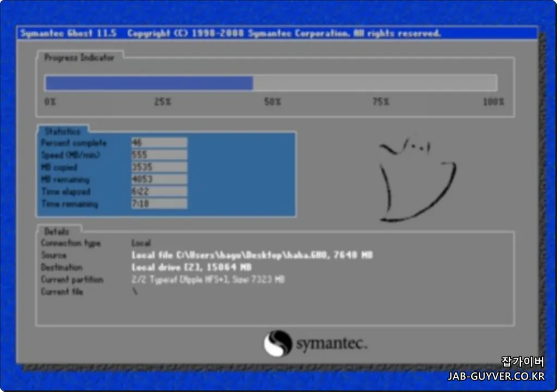Click the current file backslash value
This screenshot has width=557, height=392.
click(135, 291)
